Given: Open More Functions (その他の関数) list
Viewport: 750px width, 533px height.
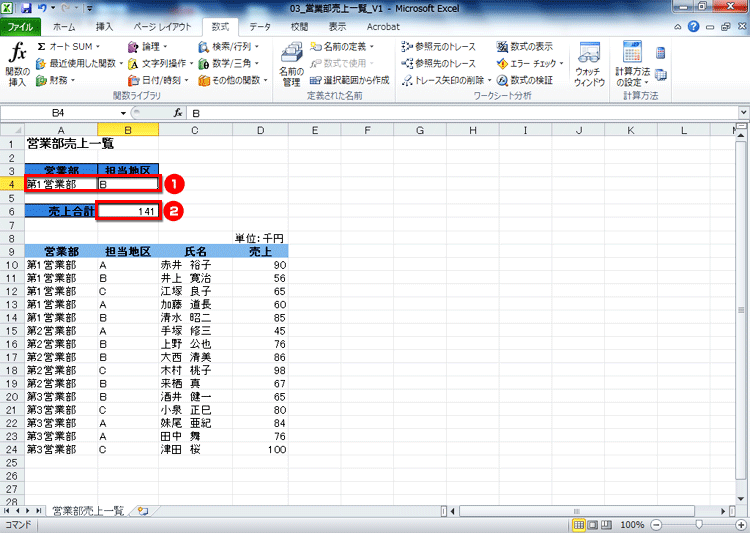Looking at the screenshot, I should point(233,80).
